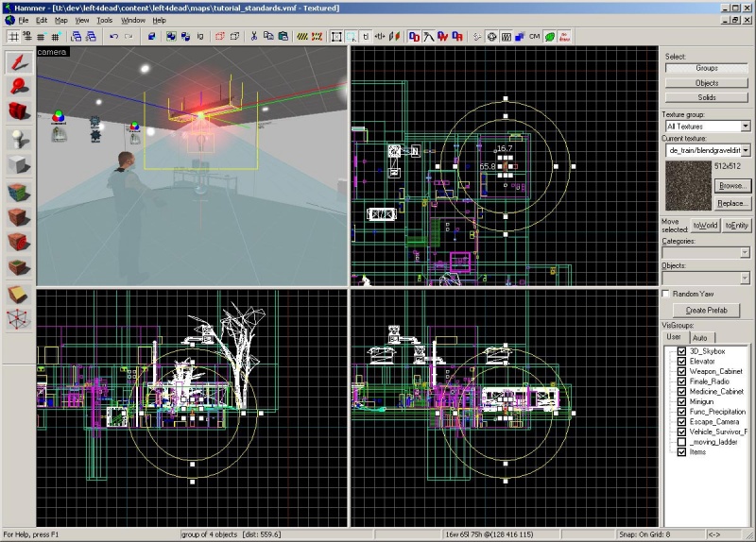
Task: Click the gravel texture preview thumbnail
Action: [688, 186]
